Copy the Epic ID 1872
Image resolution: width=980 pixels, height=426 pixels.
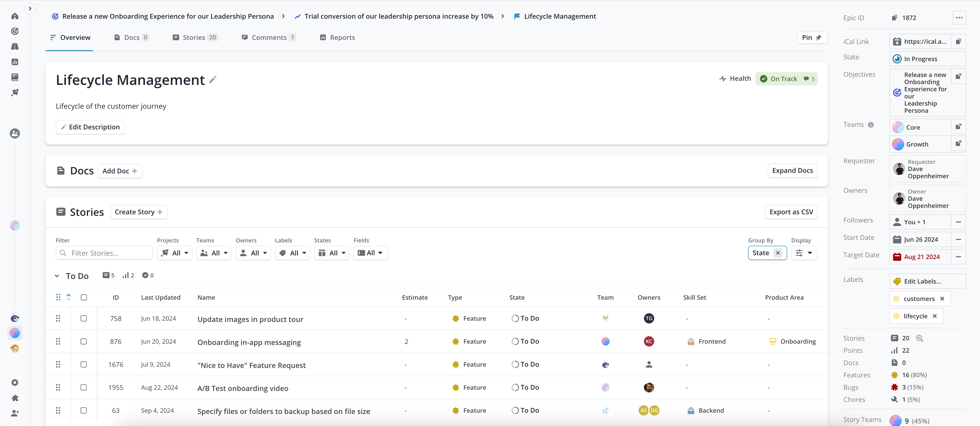pyautogui.click(x=894, y=17)
